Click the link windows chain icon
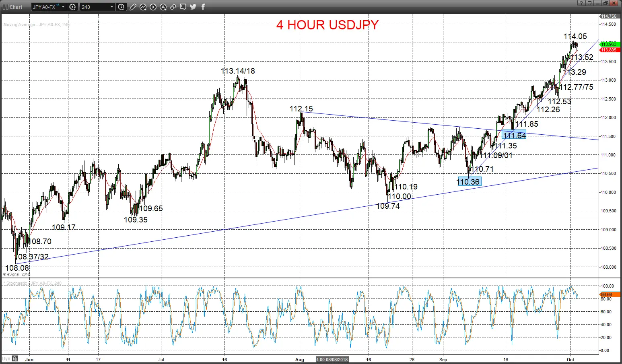Viewport: 622px width, 364px height. pos(173,7)
